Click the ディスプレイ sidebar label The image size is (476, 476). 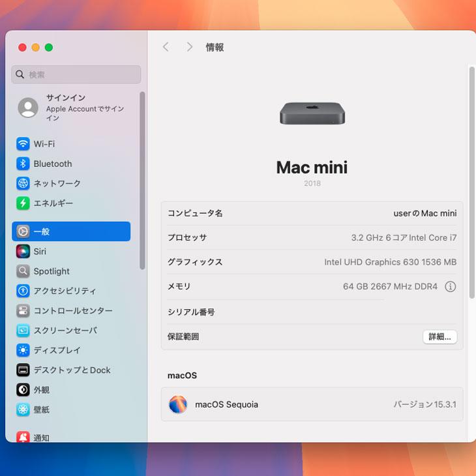click(57, 350)
